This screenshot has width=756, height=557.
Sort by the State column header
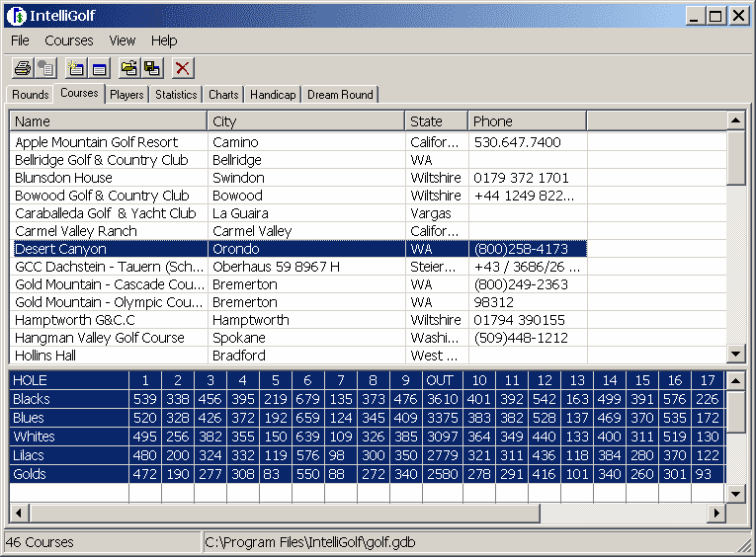(437, 120)
